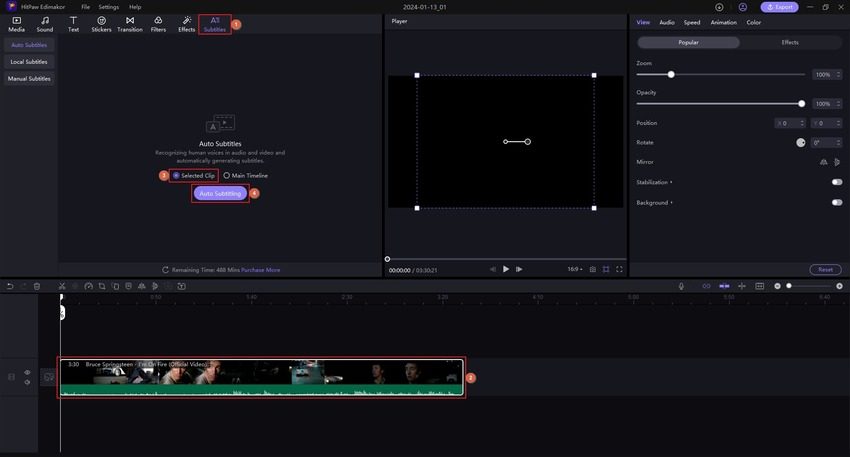Click the horizontal mirror flip icon
850x457 pixels.
coord(824,161)
